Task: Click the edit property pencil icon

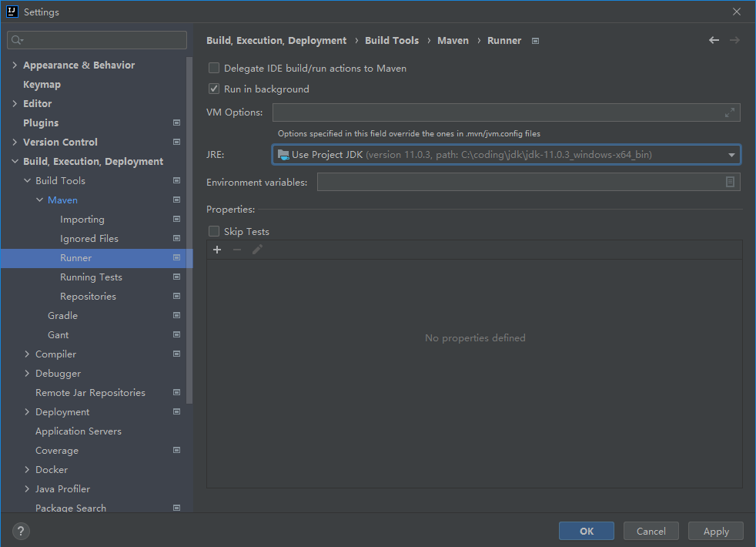Action: [x=257, y=250]
